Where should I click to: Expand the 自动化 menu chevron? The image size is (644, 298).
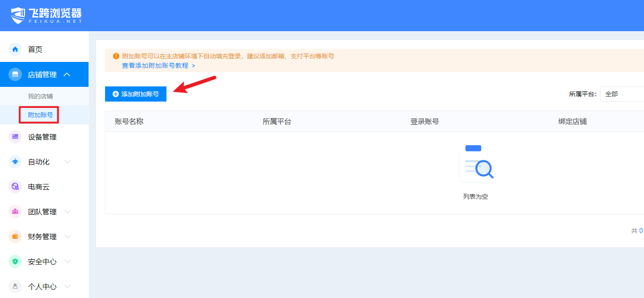click(68, 162)
